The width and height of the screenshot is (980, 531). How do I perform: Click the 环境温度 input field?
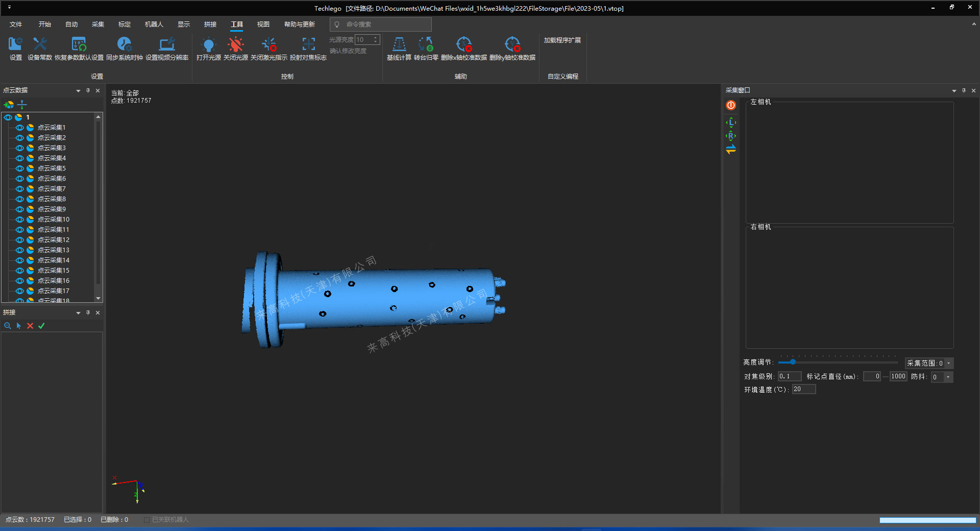(803, 390)
